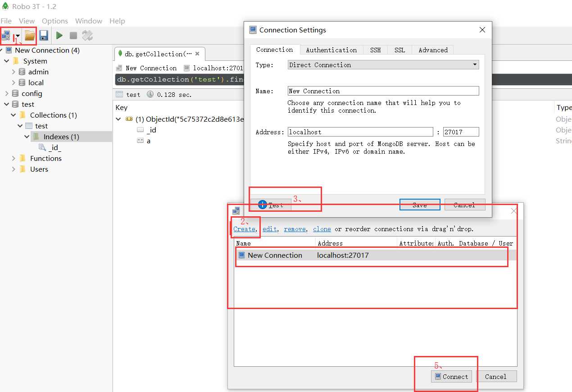This screenshot has height=392, width=572.
Task: Expand the local database node
Action: click(14, 82)
